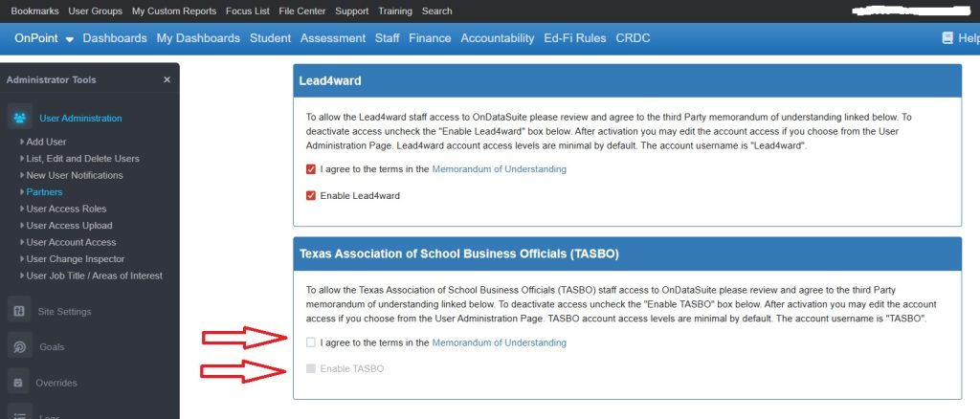This screenshot has width=980, height=419.
Task: Check TASBO agree to terms checkbox
Action: click(310, 342)
